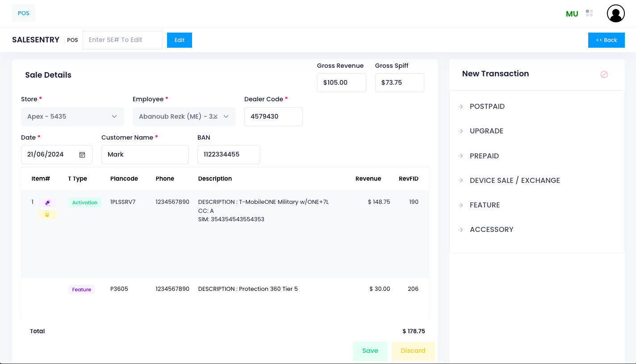
Task: Expand the UPGRADE transaction type
Action: point(486,131)
